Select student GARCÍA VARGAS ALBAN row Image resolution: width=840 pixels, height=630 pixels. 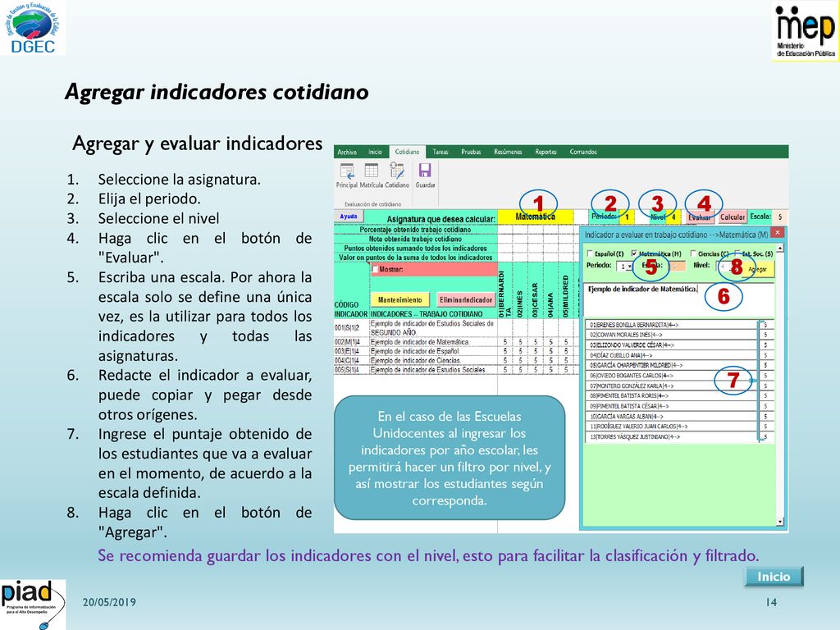point(673,416)
